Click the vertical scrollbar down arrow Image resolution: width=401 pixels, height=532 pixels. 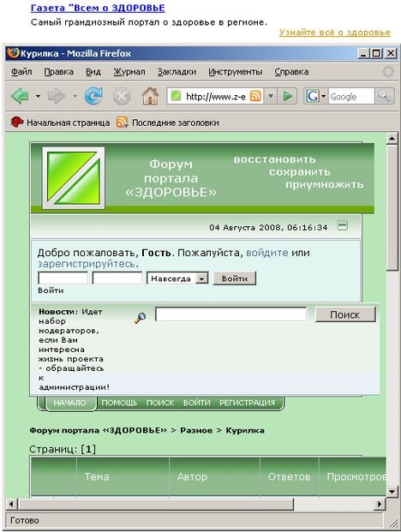[x=392, y=491]
